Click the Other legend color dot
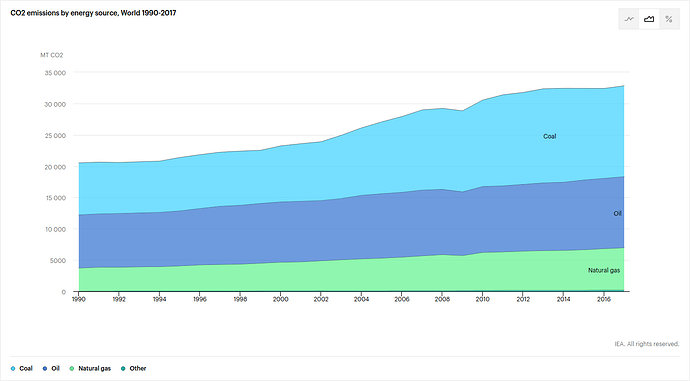Viewport: 690px width, 381px height. point(123,368)
